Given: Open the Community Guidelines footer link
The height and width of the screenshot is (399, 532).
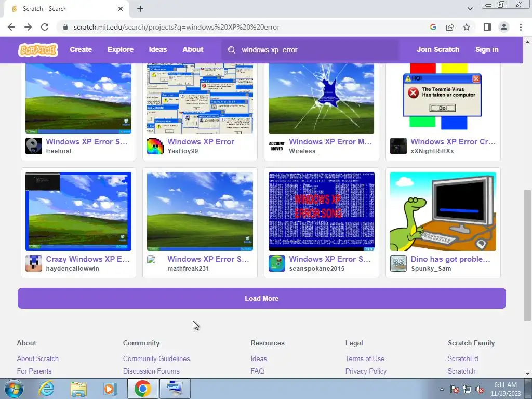Looking at the screenshot, I should point(156,358).
